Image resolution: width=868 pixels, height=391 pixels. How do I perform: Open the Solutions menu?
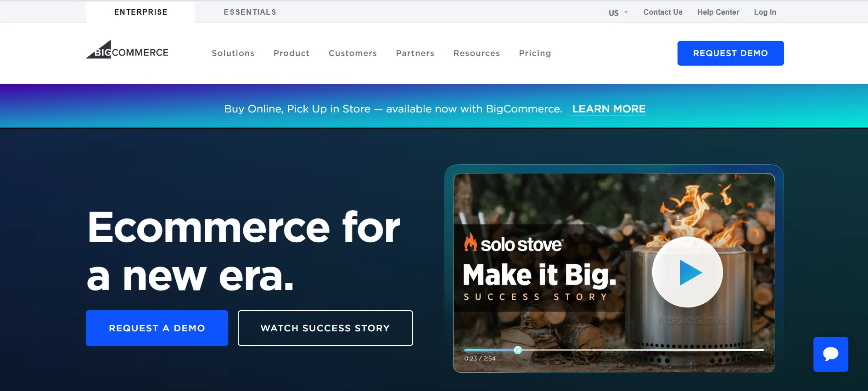[233, 53]
